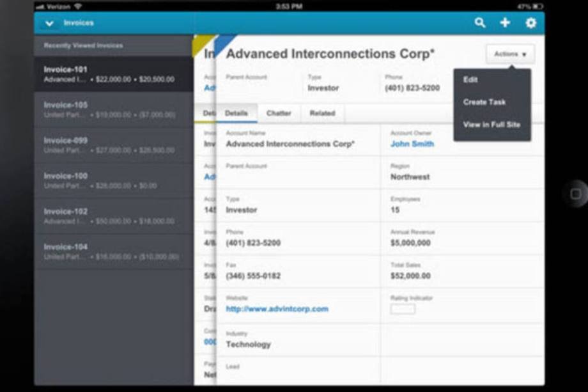Screen dimensions: 588x392
Task: Open the settings gear icon
Action: tap(530, 23)
